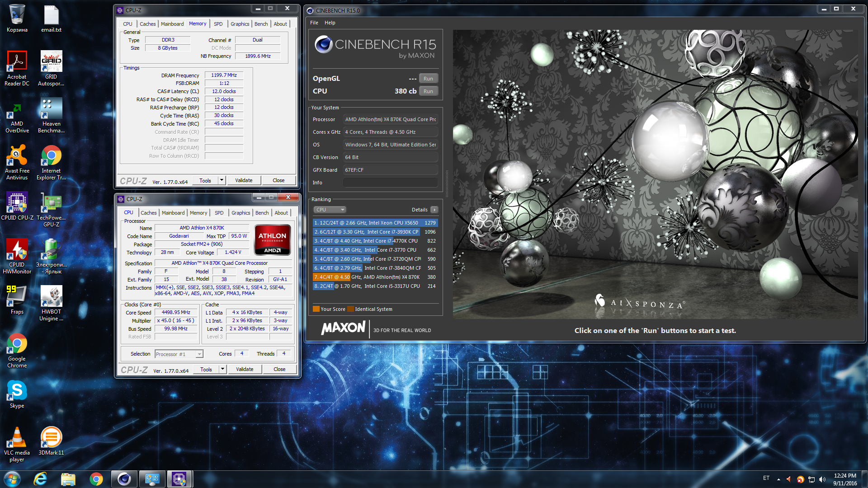Launch TechPowerUp GPU-Z desktop shortcut

[x=51, y=210]
